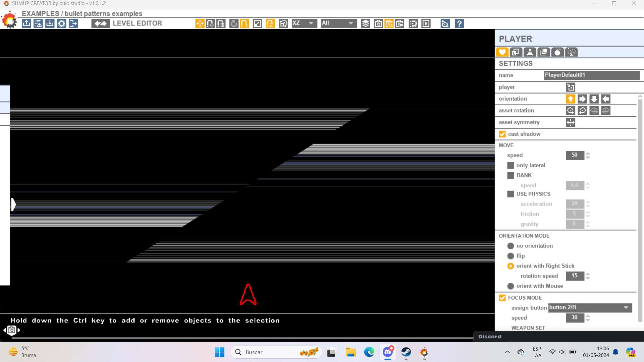Open File Explorer from the taskbar
Screen dimensions: 644x362
point(351,352)
